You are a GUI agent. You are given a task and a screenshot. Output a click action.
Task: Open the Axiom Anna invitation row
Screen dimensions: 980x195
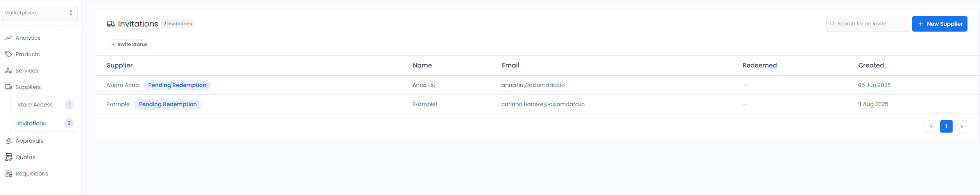coord(122,85)
